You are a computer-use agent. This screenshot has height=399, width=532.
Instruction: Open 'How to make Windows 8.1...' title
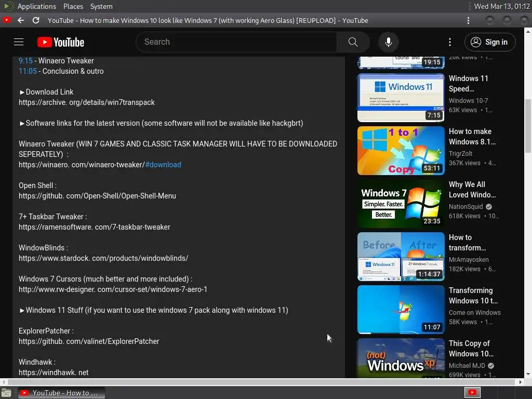[472, 137]
